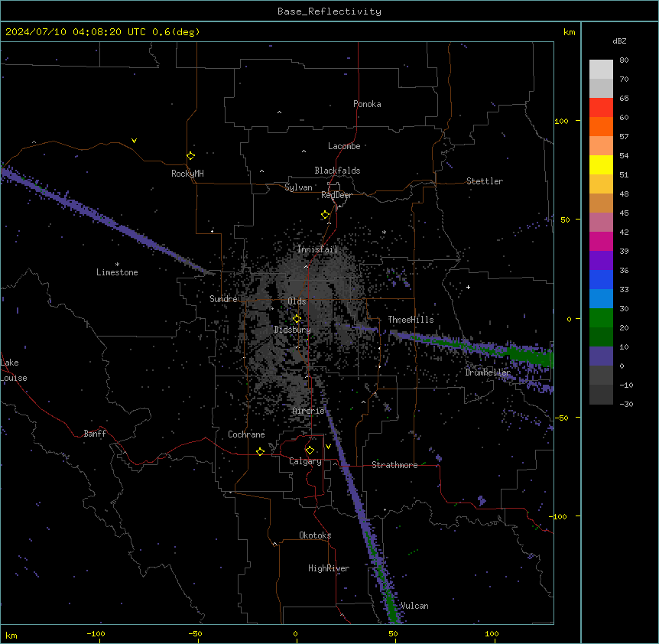Click the Lacombe label

[x=344, y=146]
